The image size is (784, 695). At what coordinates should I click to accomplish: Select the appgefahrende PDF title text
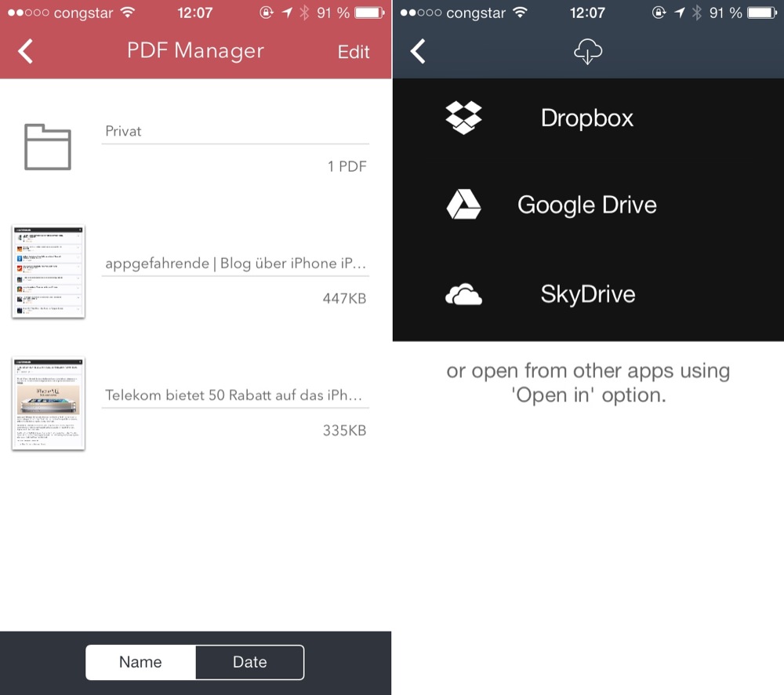235,264
